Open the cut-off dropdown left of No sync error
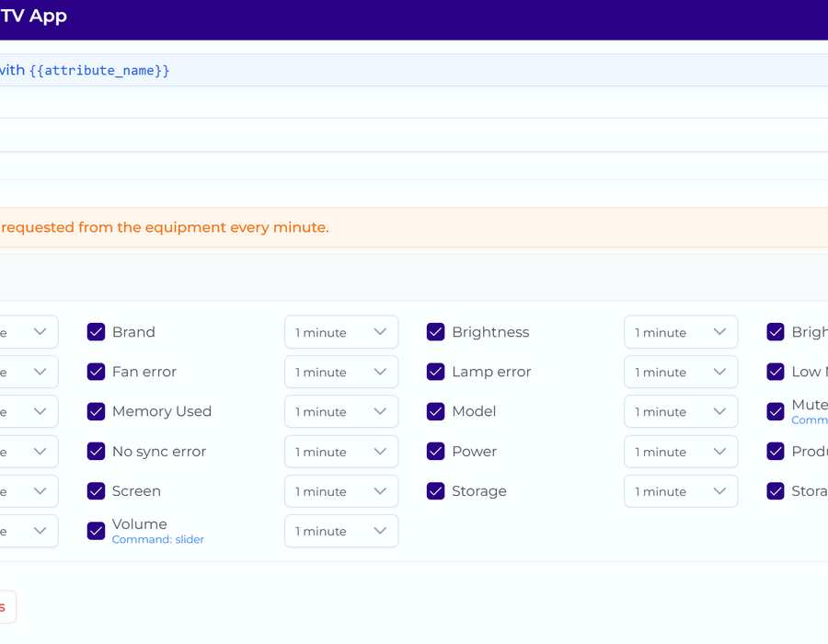 point(29,452)
